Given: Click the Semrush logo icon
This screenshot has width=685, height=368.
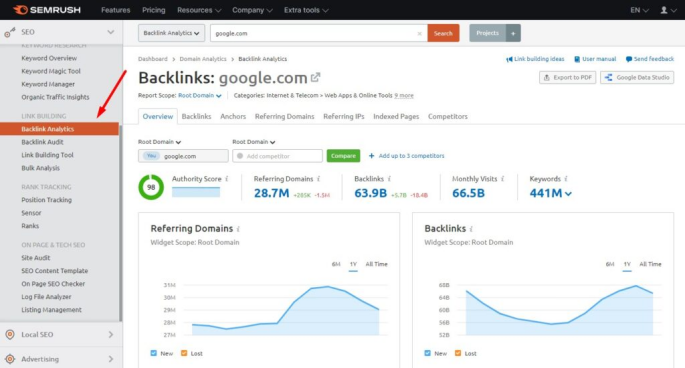Looking at the screenshot, I should (21, 10).
